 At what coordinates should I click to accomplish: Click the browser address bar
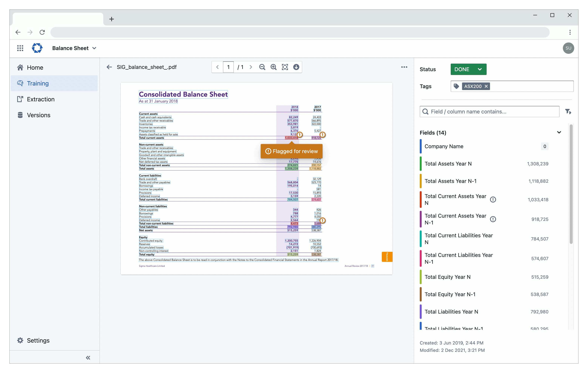[x=300, y=32]
